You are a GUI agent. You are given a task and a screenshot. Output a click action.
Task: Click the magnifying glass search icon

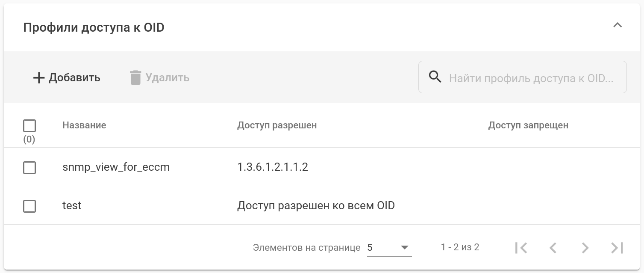pyautogui.click(x=435, y=77)
